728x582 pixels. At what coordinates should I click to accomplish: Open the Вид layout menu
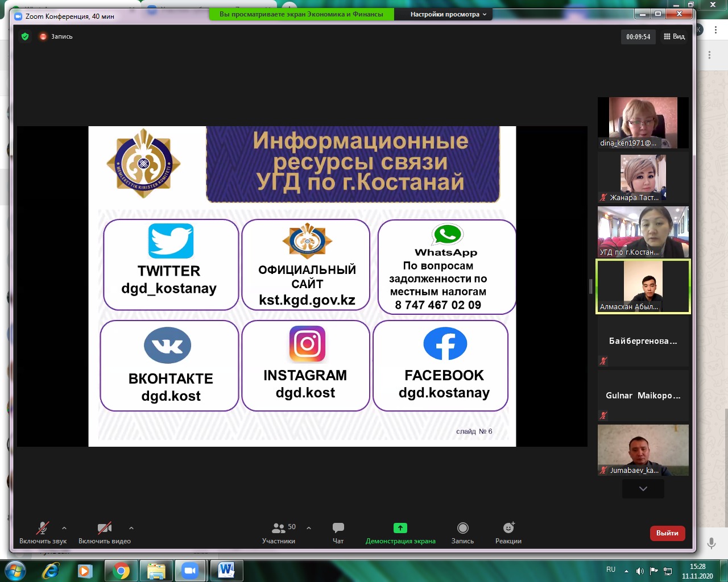click(674, 36)
